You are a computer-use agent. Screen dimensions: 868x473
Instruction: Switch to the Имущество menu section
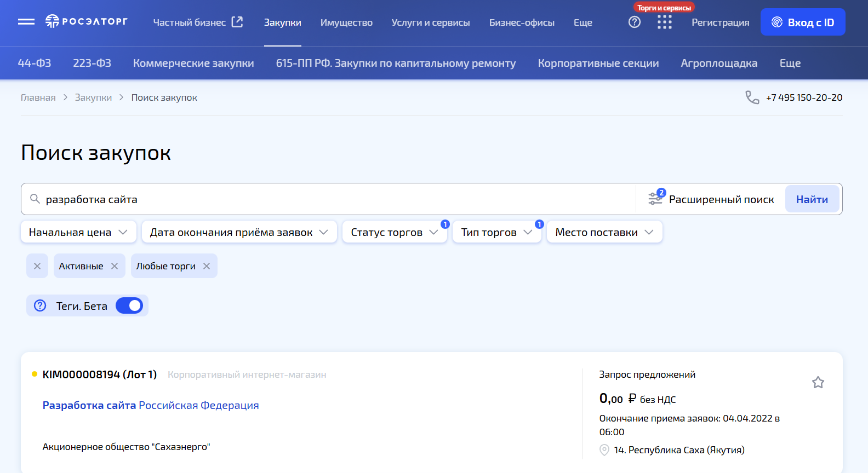[x=346, y=22]
